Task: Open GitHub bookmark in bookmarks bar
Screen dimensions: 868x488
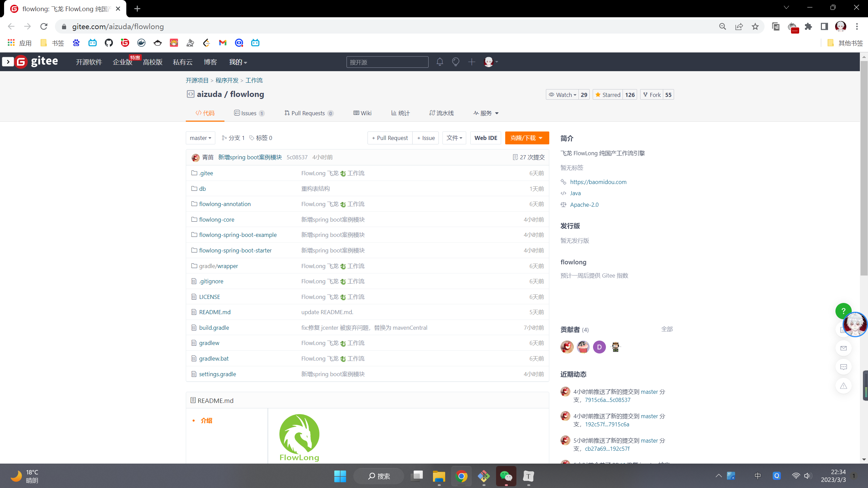Action: click(x=108, y=43)
